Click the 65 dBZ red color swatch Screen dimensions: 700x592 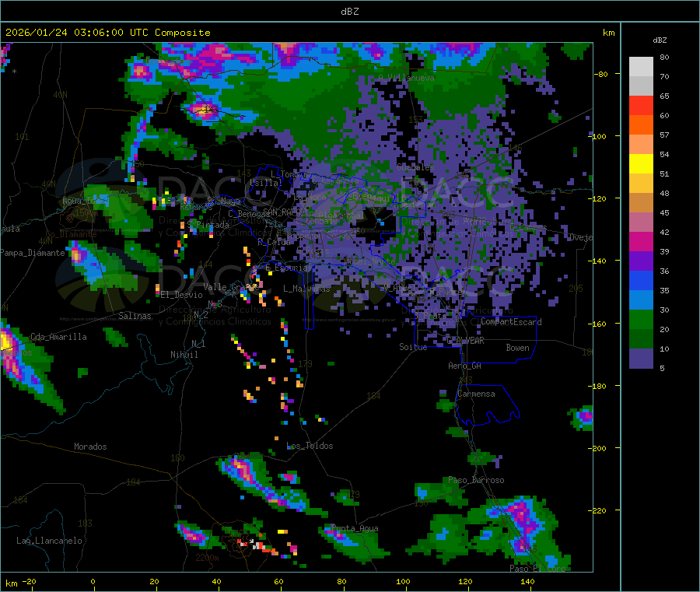(641, 105)
